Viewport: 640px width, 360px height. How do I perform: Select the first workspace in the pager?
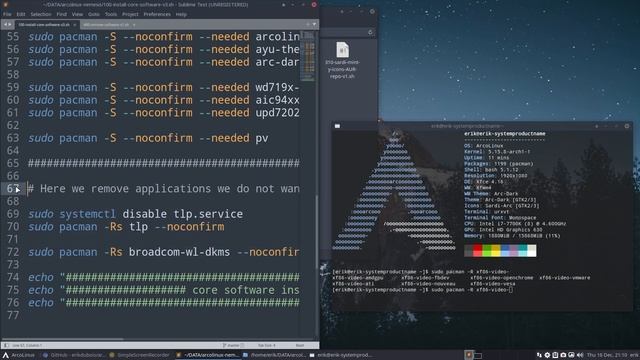469,355
